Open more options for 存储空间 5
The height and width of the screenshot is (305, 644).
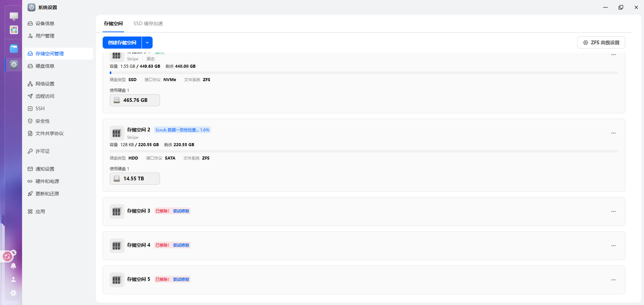(613, 280)
